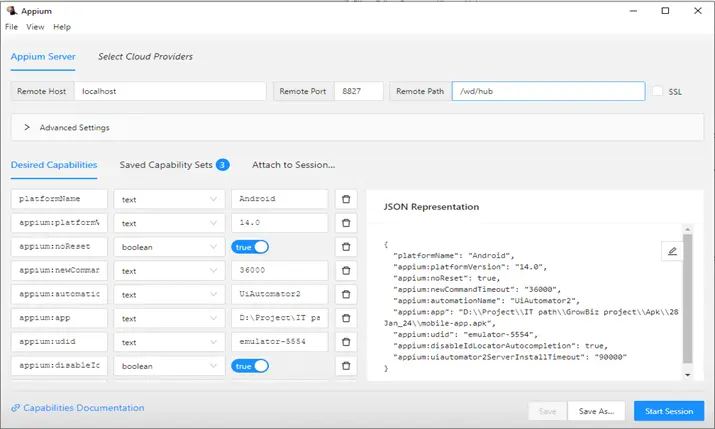The image size is (715, 429).
Task: Click the UiAutomator2 value field
Action: click(280, 294)
